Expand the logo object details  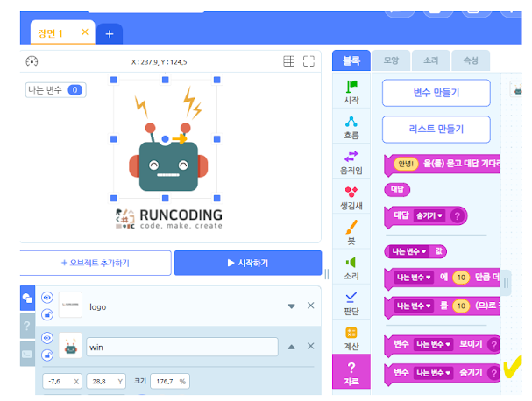click(x=292, y=306)
